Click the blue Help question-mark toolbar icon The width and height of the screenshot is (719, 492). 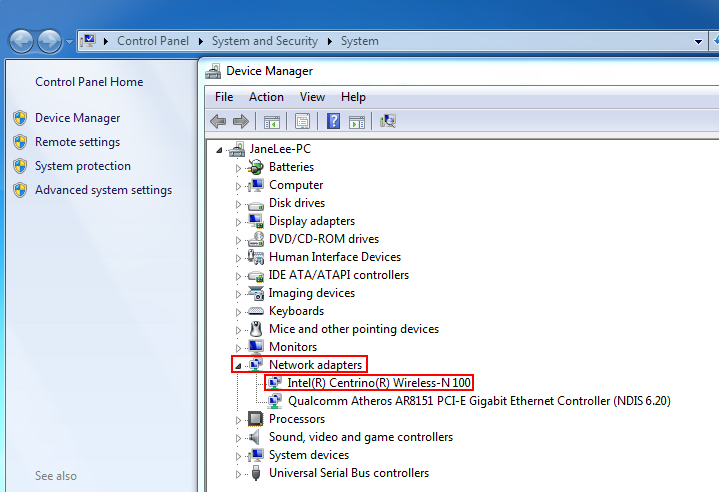click(x=333, y=122)
